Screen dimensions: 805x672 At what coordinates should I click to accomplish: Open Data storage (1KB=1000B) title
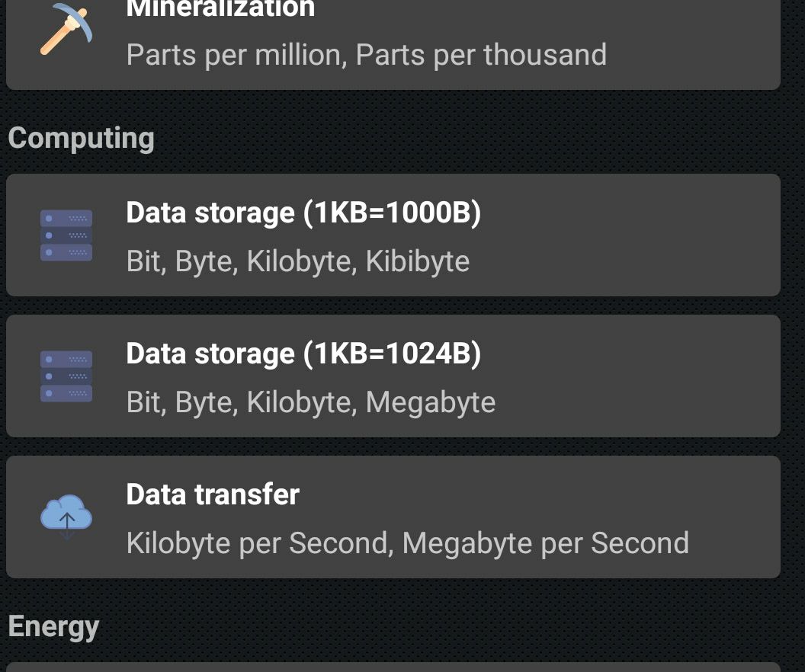[x=303, y=213]
